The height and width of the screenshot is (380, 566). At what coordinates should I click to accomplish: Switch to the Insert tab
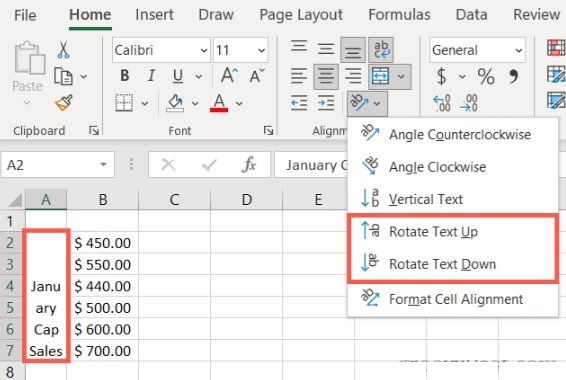tap(154, 15)
